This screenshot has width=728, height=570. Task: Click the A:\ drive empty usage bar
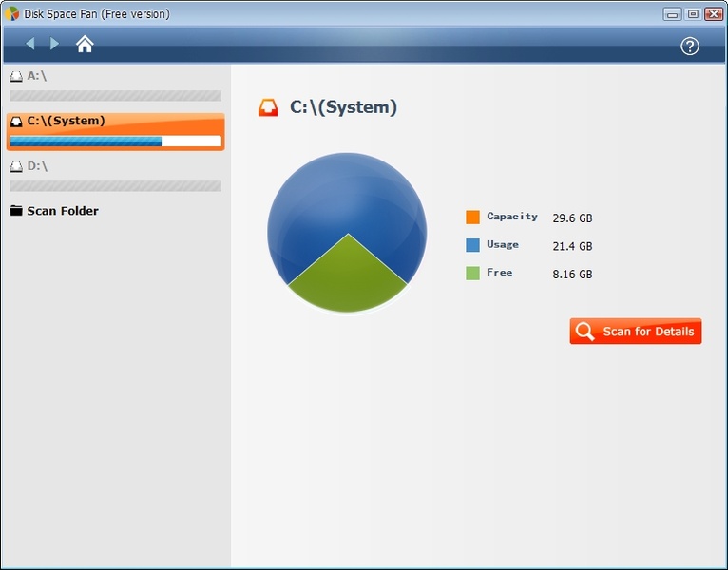[116, 96]
